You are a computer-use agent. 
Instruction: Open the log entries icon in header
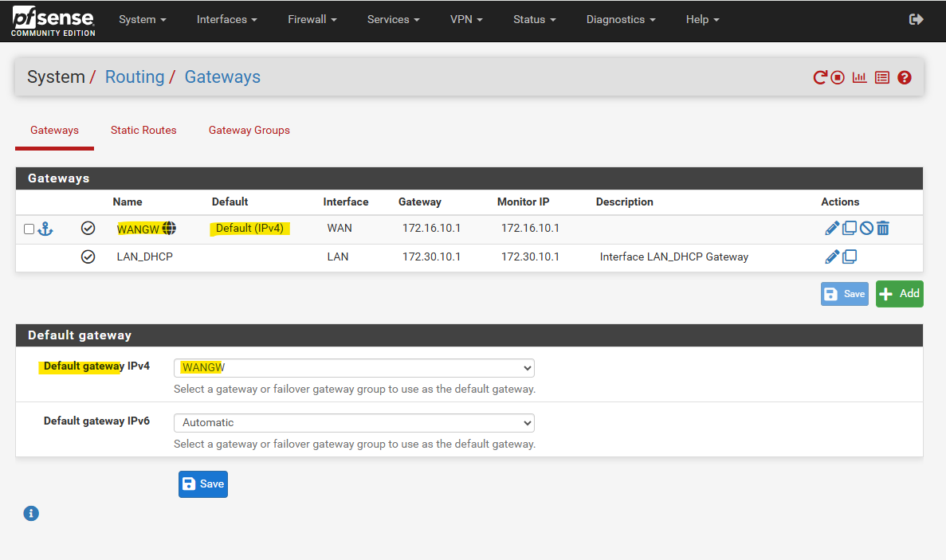click(881, 77)
